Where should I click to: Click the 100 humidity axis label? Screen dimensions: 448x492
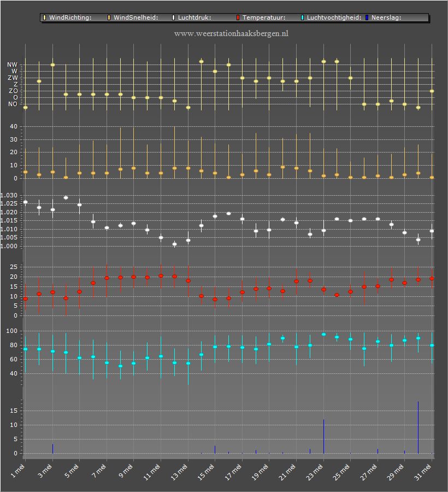click(11, 331)
